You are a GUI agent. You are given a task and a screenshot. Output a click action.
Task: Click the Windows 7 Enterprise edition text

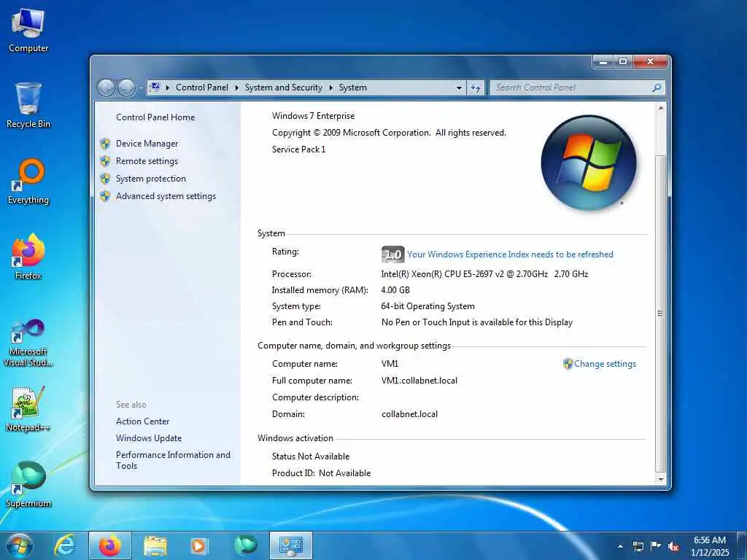[x=314, y=116]
